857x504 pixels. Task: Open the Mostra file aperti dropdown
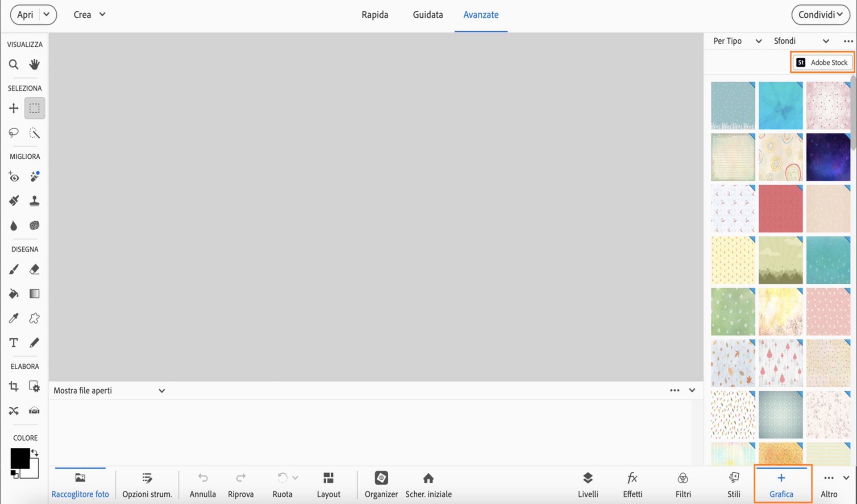(109, 391)
